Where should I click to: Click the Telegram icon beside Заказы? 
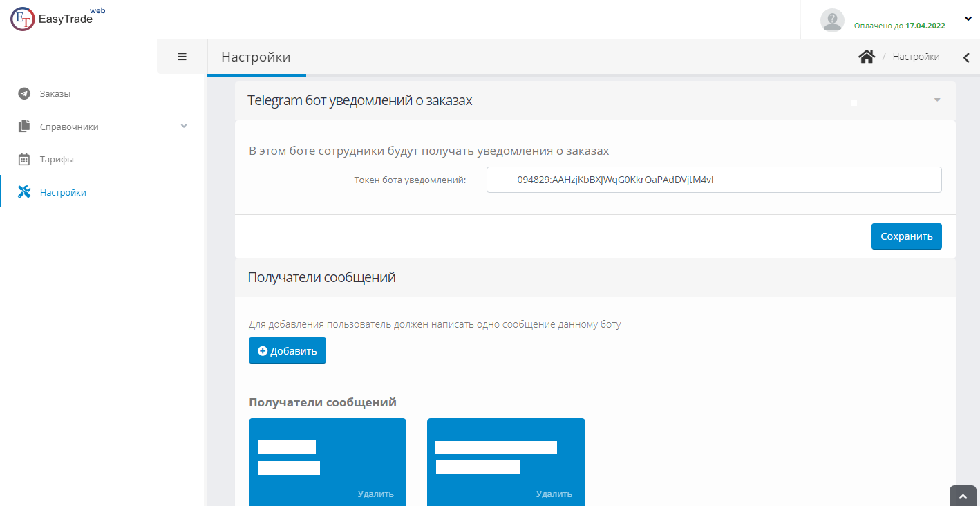pos(24,93)
